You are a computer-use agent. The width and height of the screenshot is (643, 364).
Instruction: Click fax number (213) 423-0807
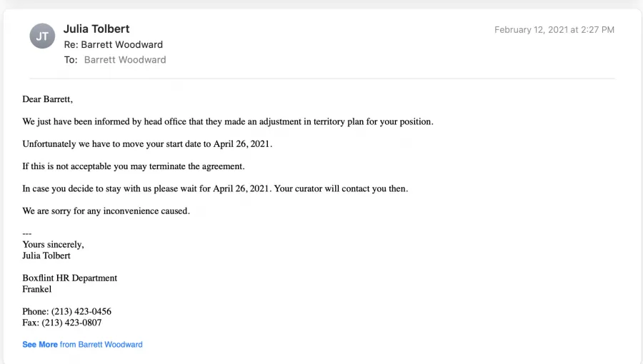(71, 323)
